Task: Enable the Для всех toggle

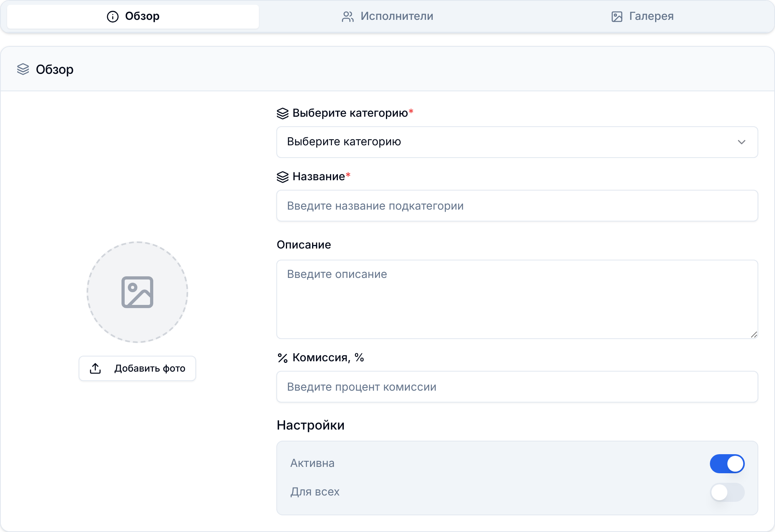Action: tap(727, 492)
